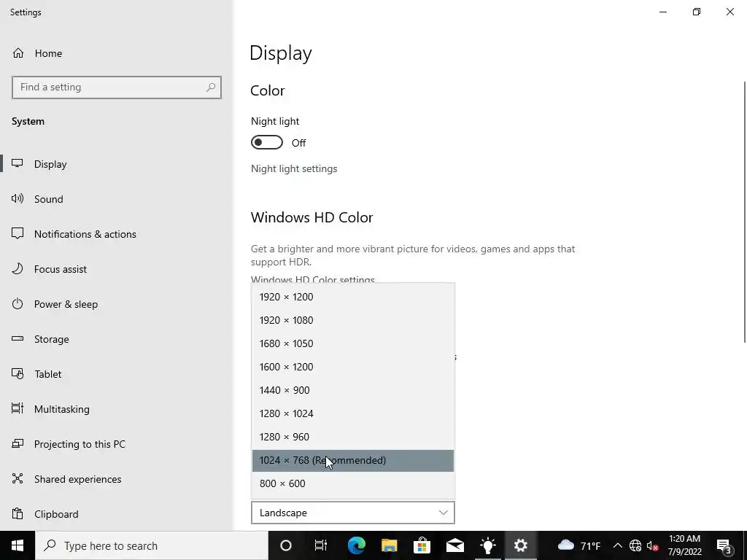Select 1280 × 1024 from the list

tap(353, 414)
